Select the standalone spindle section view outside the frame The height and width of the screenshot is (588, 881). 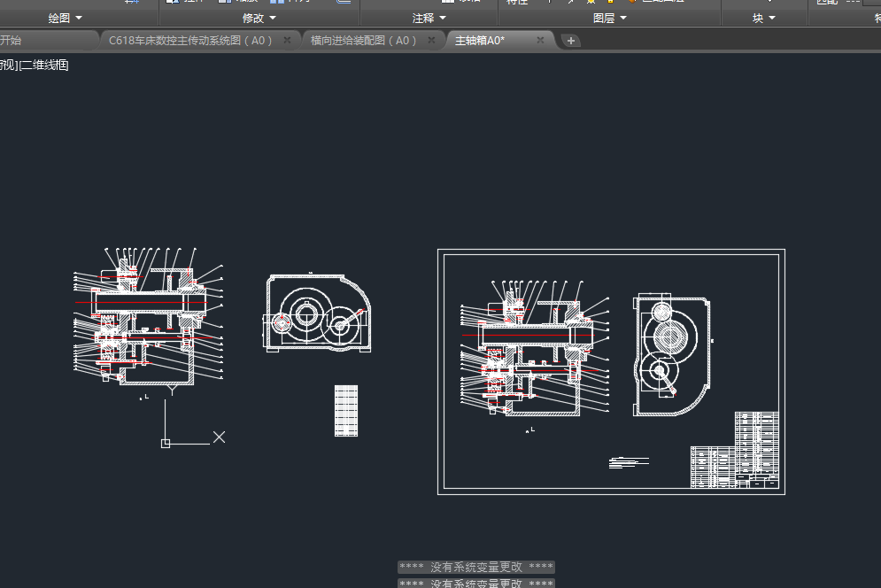pos(149,316)
